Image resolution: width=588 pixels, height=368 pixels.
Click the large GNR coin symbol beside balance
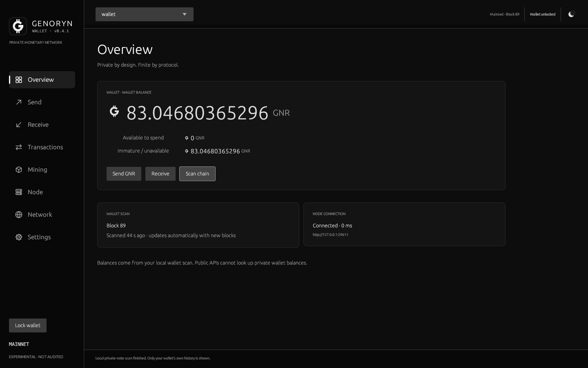tap(114, 111)
